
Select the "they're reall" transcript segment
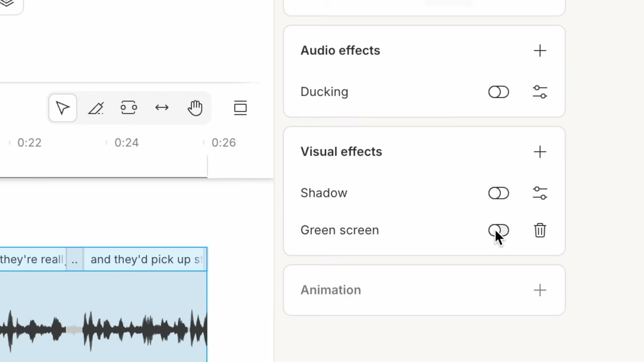[33, 259]
